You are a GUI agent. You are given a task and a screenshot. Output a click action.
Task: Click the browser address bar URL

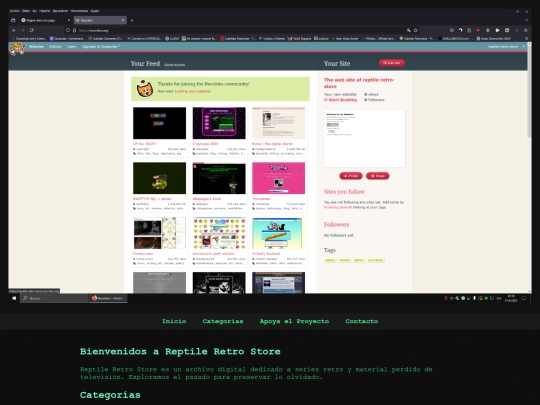94,31
